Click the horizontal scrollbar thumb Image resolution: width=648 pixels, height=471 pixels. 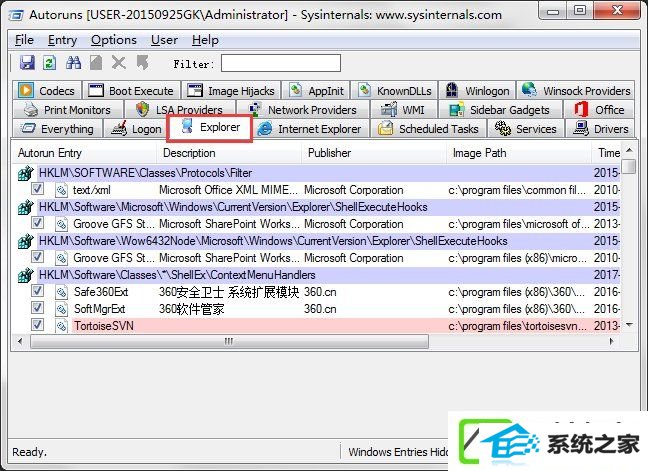[x=229, y=341]
